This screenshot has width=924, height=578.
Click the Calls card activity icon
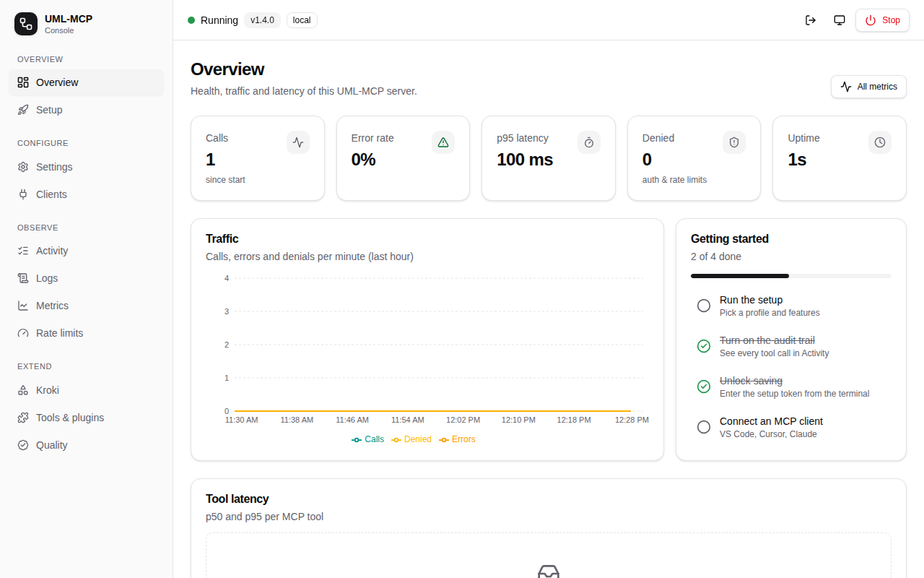pos(298,142)
